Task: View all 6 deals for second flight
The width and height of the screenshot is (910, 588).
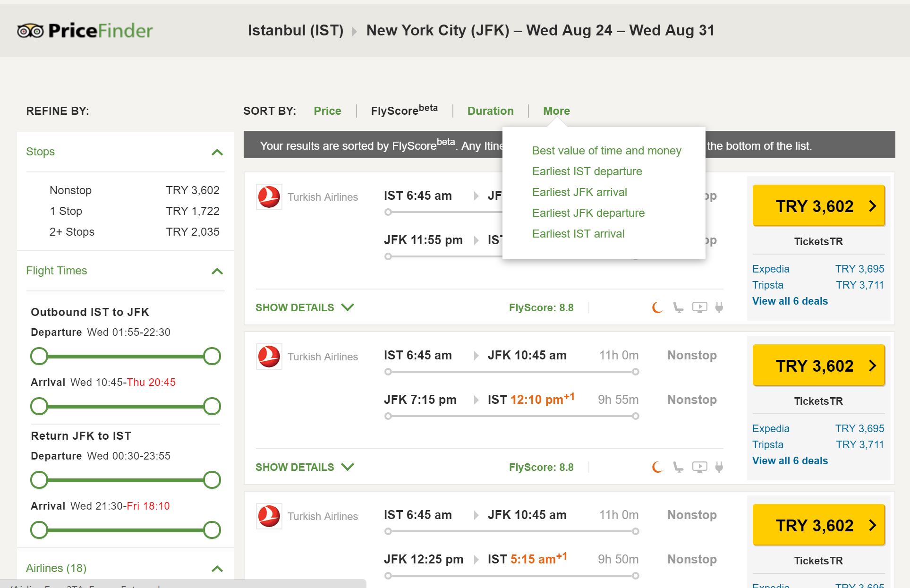Action: (x=790, y=460)
